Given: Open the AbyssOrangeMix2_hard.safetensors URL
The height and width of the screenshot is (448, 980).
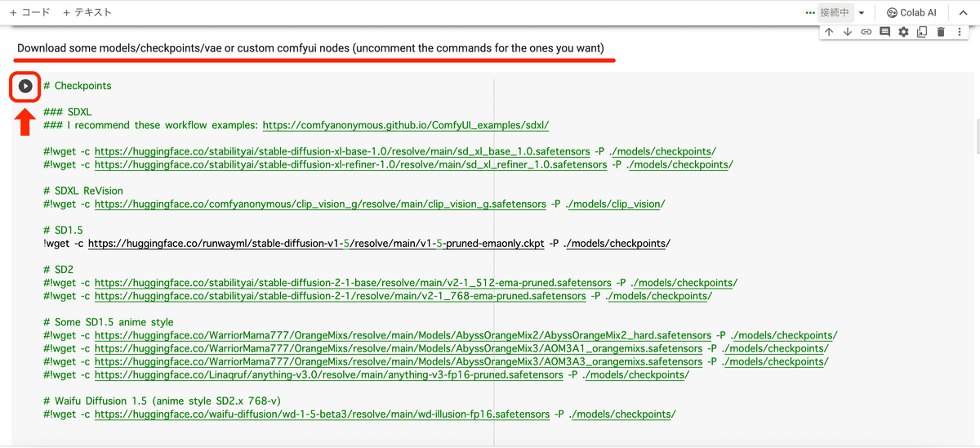Looking at the screenshot, I should [403, 335].
